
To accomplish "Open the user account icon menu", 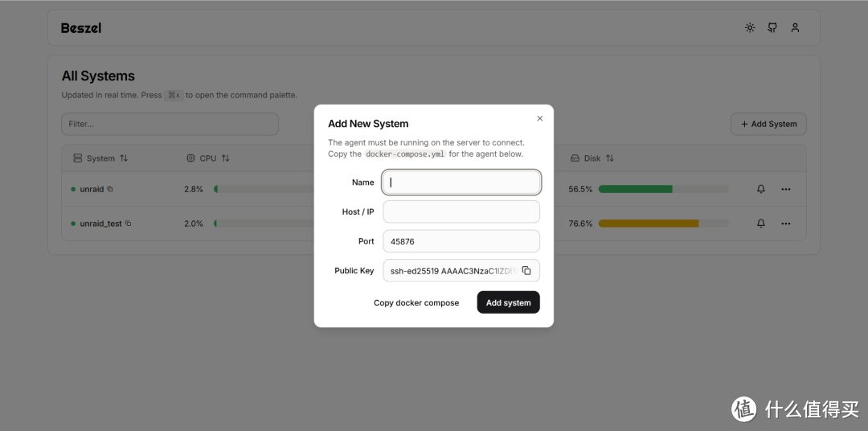I will [795, 28].
